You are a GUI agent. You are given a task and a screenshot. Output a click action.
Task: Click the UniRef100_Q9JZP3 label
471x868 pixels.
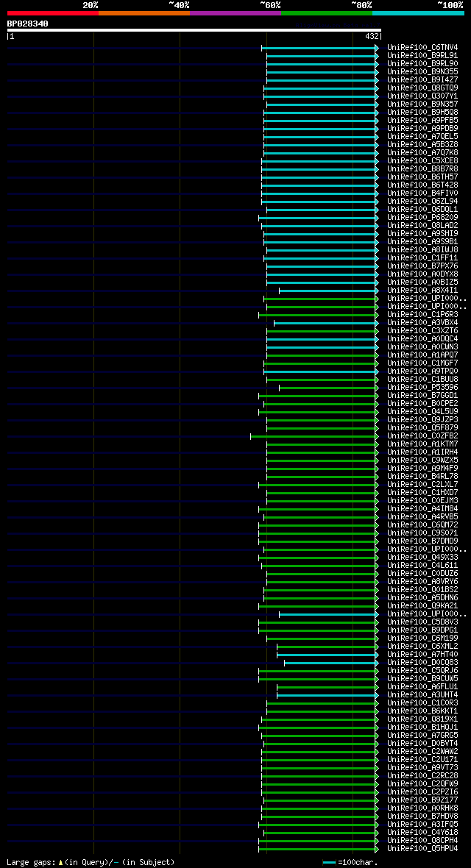point(422,419)
